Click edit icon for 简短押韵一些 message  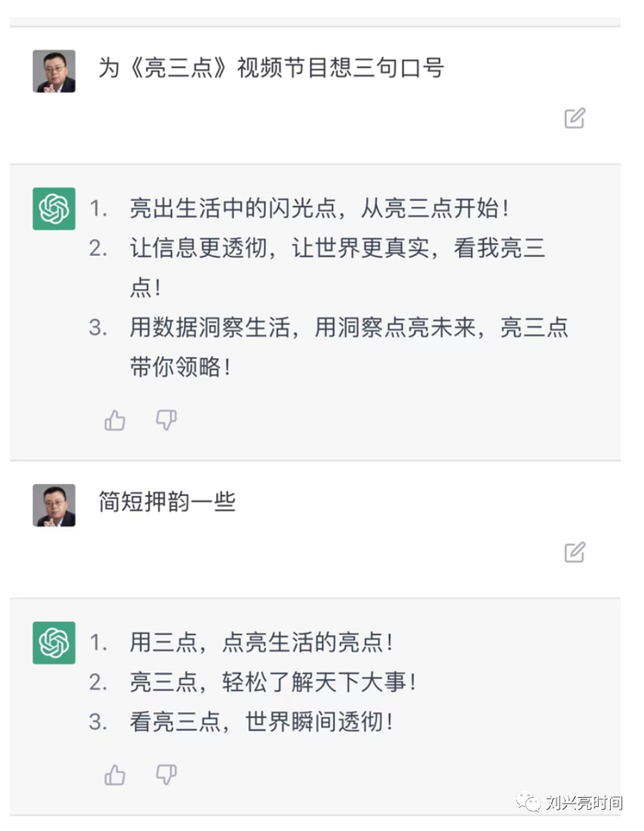[x=575, y=552]
